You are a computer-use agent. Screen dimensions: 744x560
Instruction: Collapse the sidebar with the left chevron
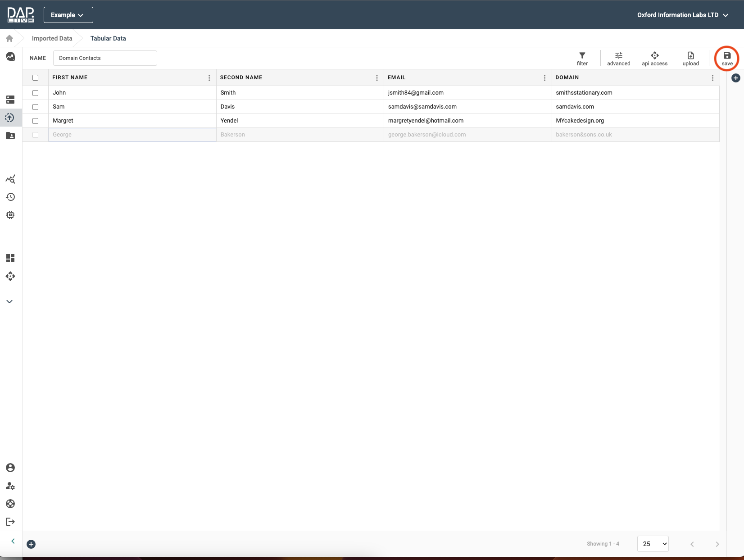[13, 541]
